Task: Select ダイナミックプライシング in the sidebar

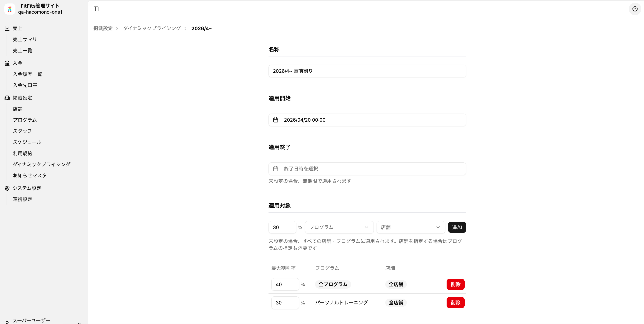Action: point(42,164)
